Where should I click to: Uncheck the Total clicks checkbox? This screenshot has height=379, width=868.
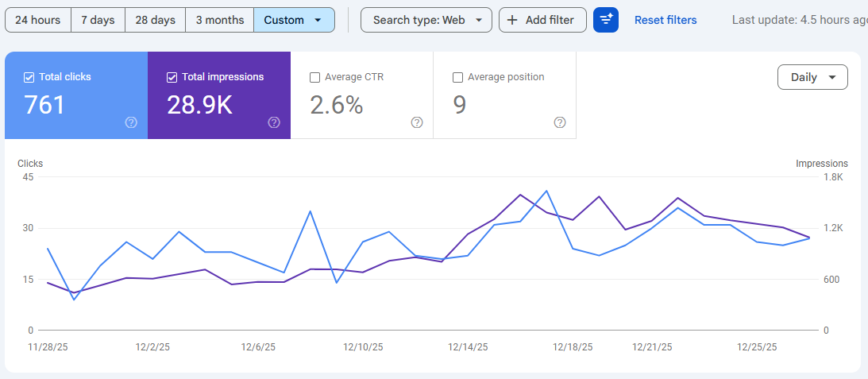coord(29,78)
